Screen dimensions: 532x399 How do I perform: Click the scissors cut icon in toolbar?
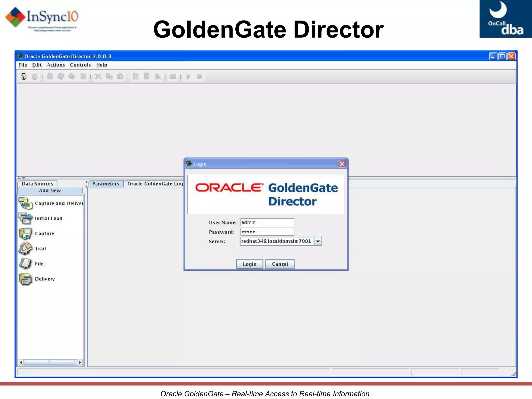[98, 76]
